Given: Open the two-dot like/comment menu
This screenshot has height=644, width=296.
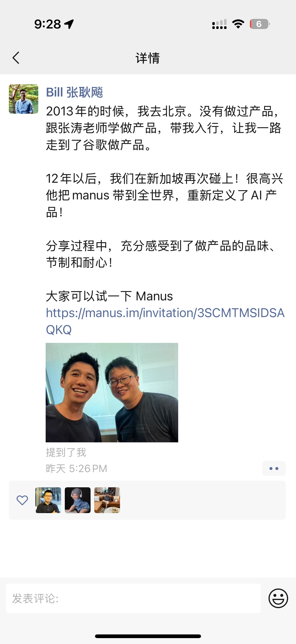Looking at the screenshot, I should 274,468.
